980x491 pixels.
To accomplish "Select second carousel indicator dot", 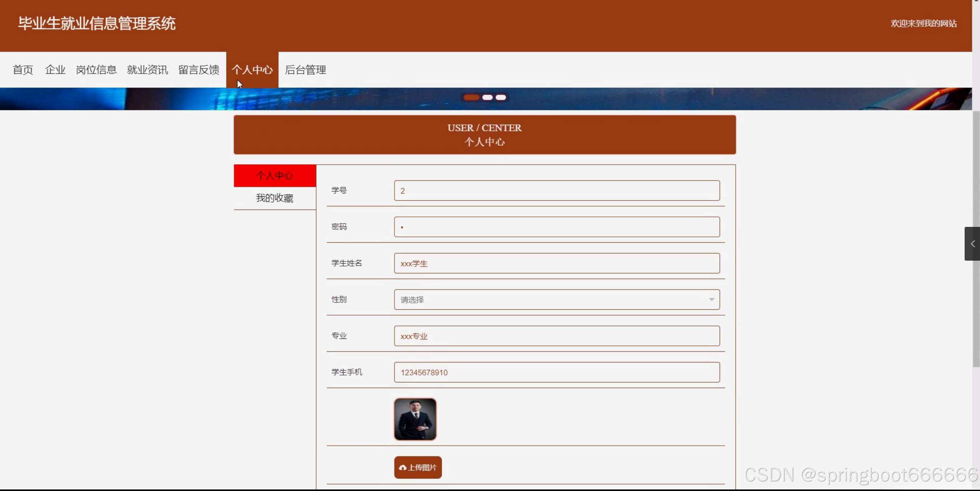I will [488, 98].
